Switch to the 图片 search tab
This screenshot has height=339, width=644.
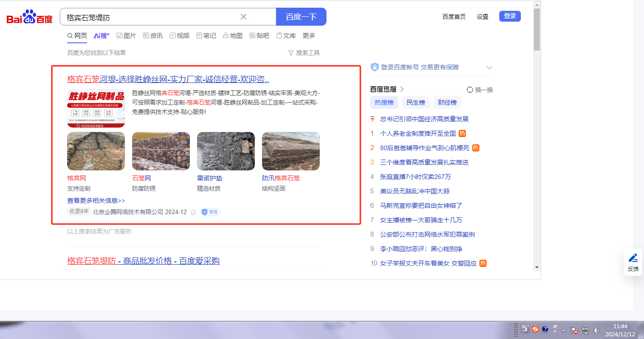126,36
